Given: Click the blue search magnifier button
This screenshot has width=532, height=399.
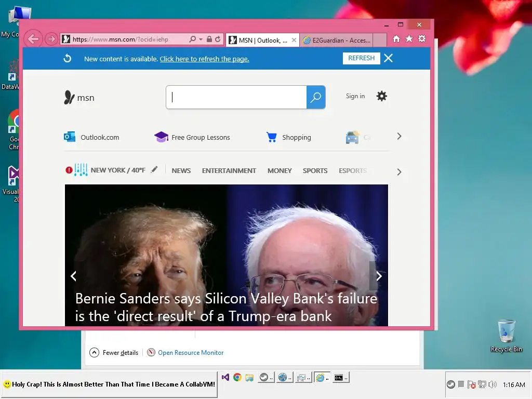Looking at the screenshot, I should (316, 97).
